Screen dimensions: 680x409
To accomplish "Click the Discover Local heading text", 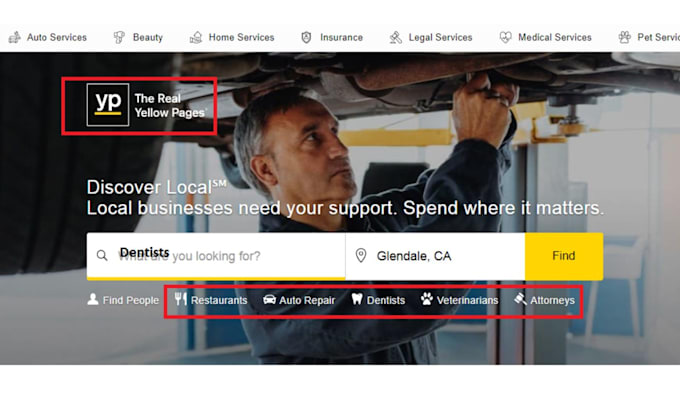I will coord(157,188).
